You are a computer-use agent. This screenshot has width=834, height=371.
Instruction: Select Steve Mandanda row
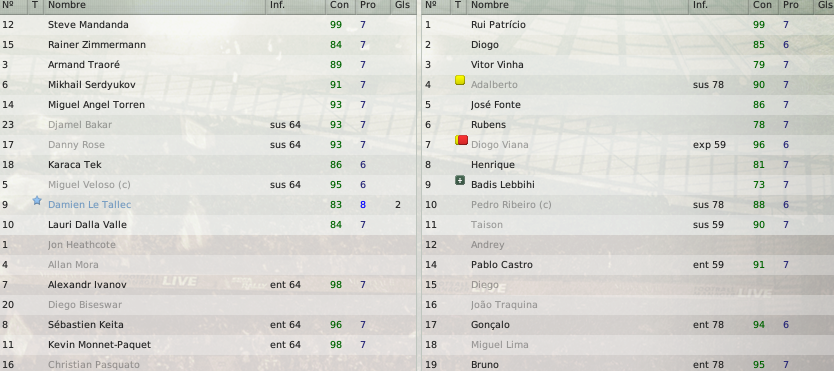[x=208, y=25]
